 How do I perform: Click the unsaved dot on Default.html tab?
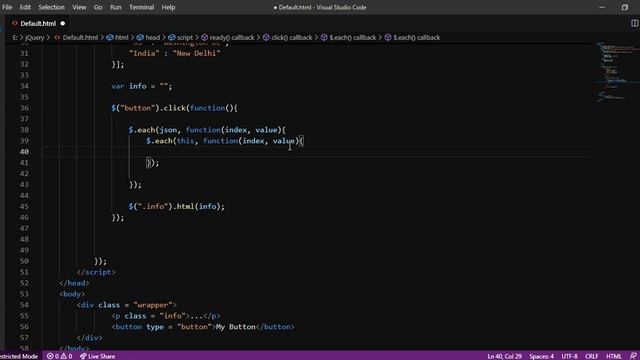click(x=62, y=24)
